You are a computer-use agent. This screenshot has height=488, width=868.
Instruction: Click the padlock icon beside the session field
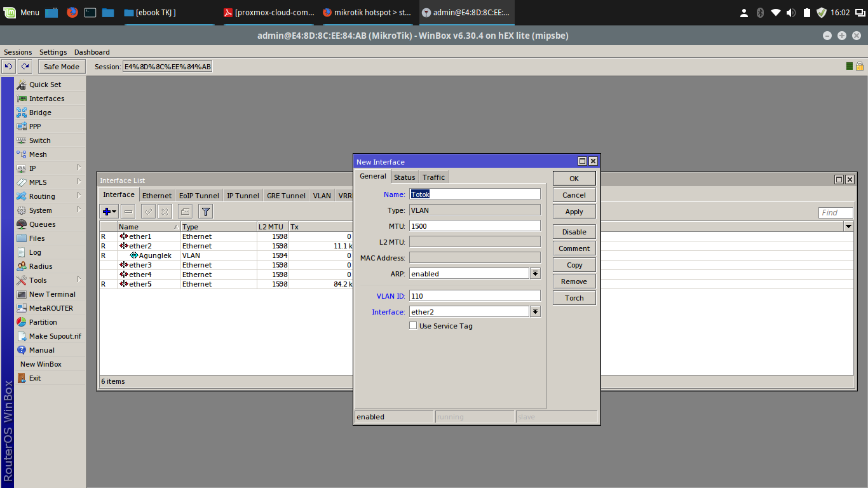(860, 66)
